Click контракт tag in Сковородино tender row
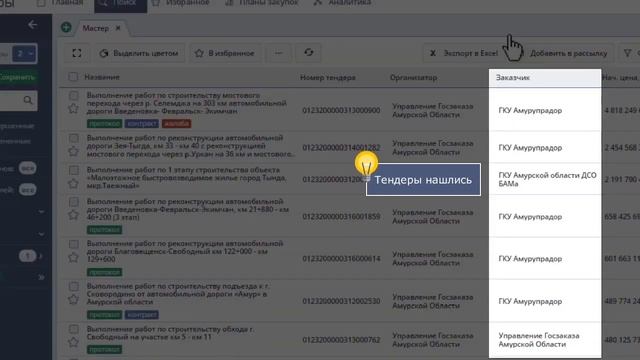Screen dimensions: 640x360 coord(142,315)
